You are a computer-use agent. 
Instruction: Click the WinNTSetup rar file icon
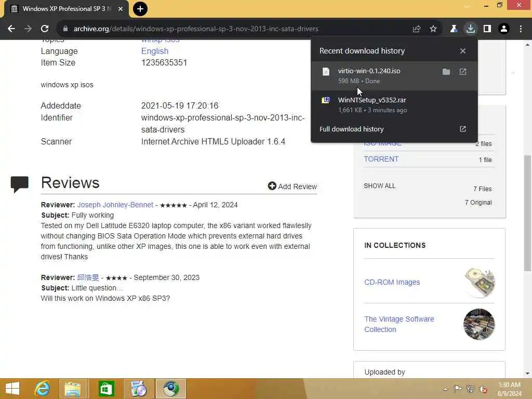tap(326, 100)
